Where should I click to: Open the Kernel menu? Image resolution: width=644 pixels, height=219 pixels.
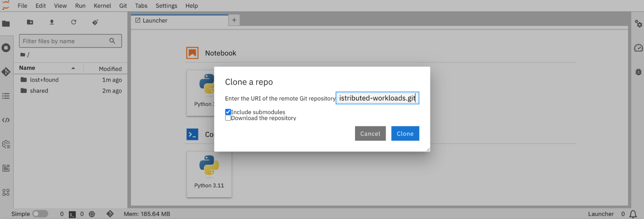[x=102, y=6]
